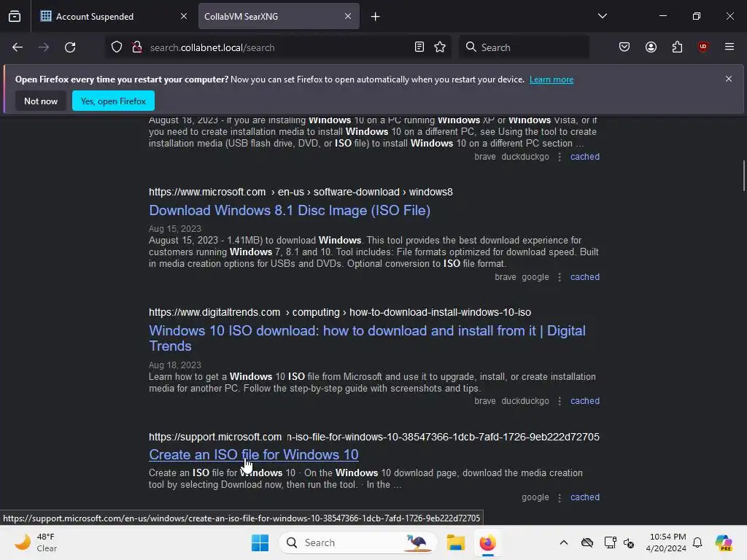Open the Digital Trends Windows 10 ISO result
The image size is (747, 560).
tap(367, 338)
